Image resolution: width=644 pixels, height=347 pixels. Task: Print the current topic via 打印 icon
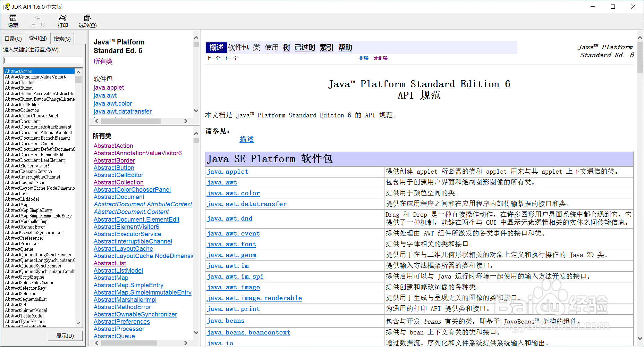[62, 20]
